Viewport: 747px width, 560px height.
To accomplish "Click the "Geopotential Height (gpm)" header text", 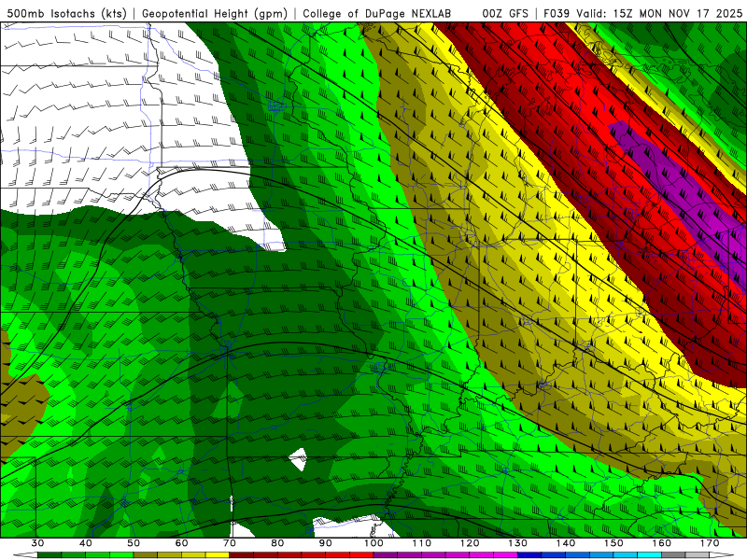I will click(215, 13).
